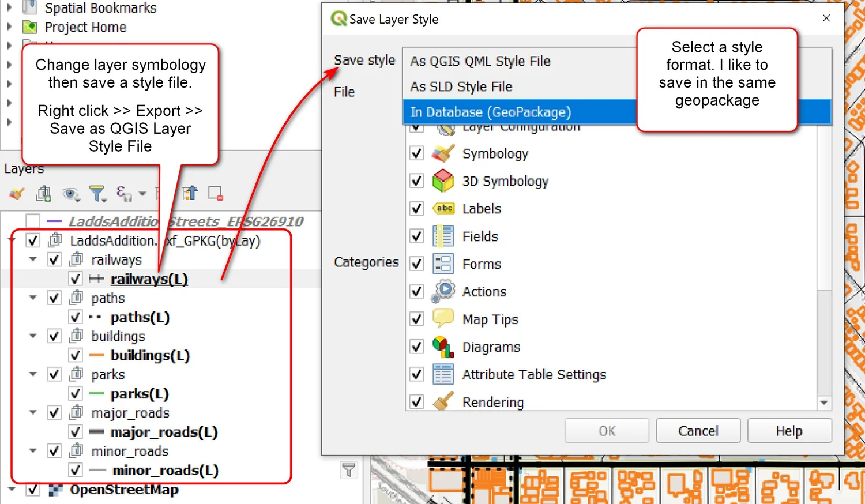Collapse the railways group

(32, 259)
